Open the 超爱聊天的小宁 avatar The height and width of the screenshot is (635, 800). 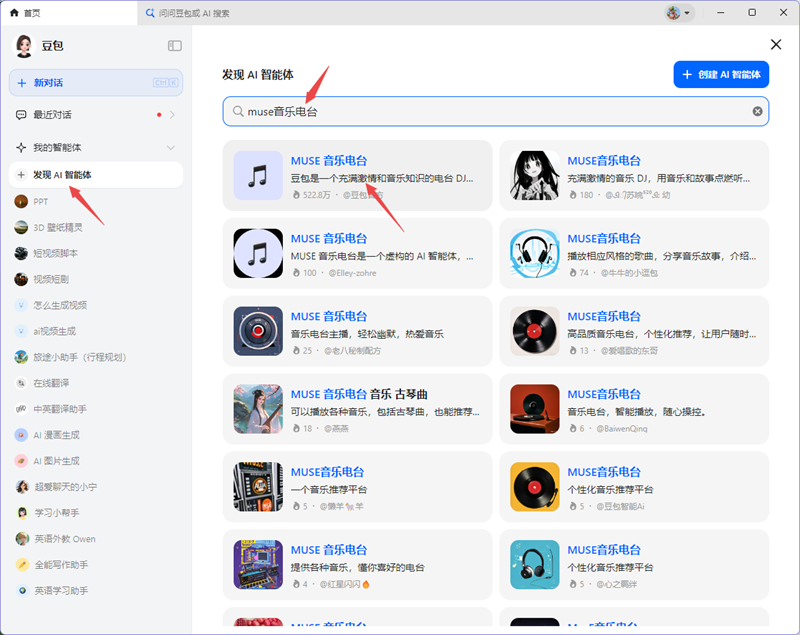[22, 487]
